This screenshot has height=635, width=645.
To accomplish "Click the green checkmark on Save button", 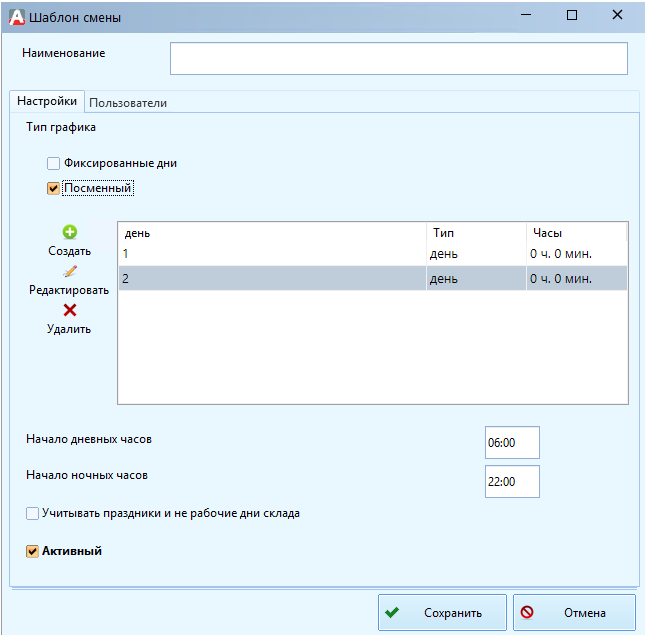I will click(393, 613).
